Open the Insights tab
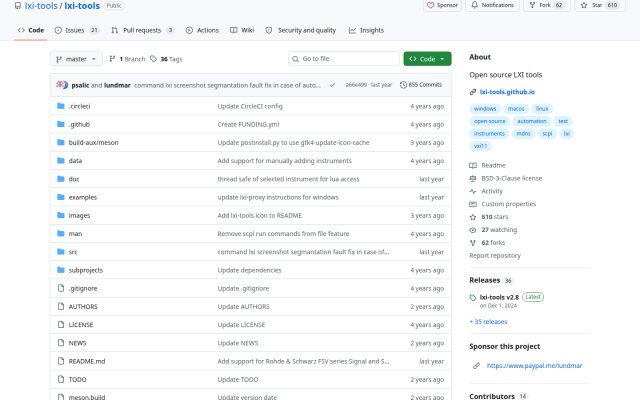This screenshot has width=640, height=400. pyautogui.click(x=366, y=30)
